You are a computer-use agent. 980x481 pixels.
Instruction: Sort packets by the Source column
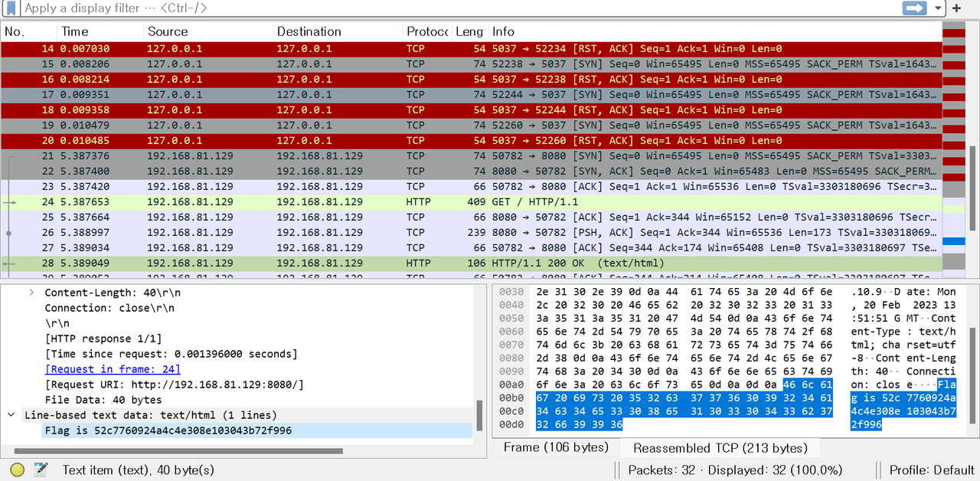click(208, 31)
